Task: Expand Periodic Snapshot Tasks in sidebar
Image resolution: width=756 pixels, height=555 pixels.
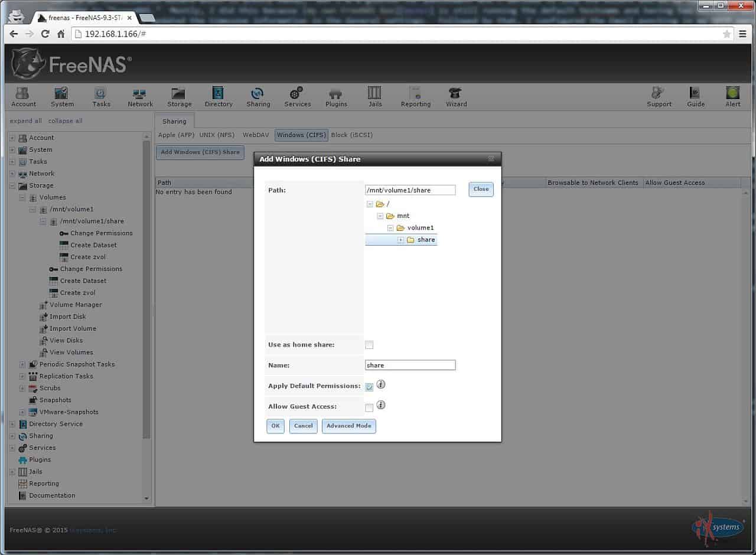Action: [22, 364]
